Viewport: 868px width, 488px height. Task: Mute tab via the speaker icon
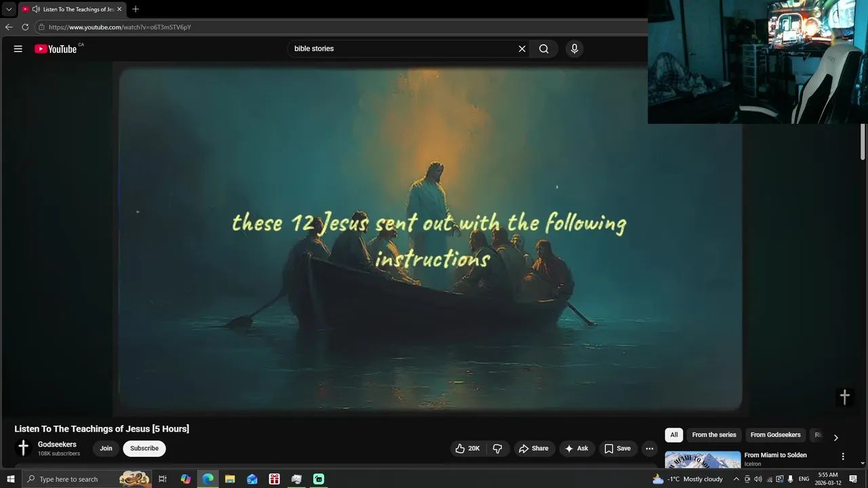36,9
